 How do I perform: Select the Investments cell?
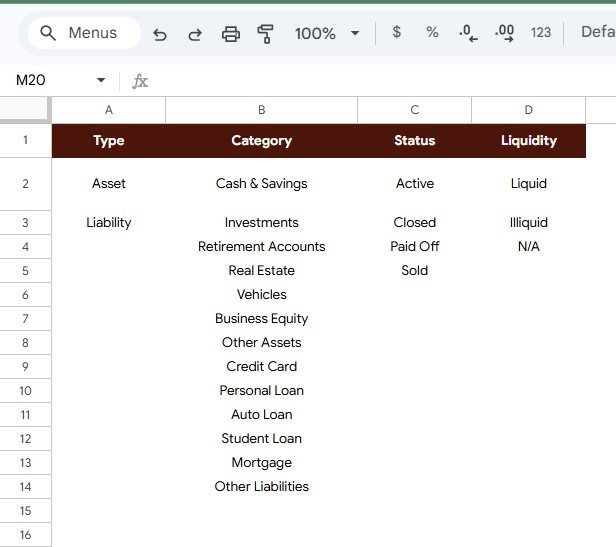(262, 223)
